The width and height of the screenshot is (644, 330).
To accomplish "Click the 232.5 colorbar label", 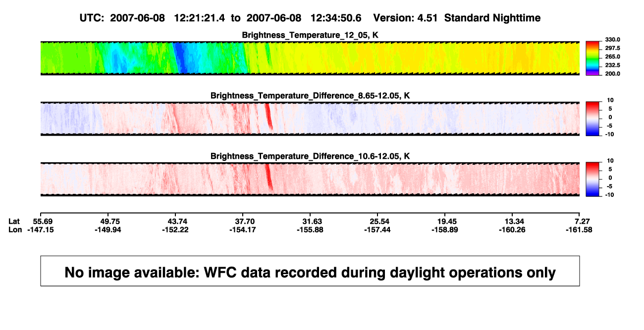I will coord(612,65).
